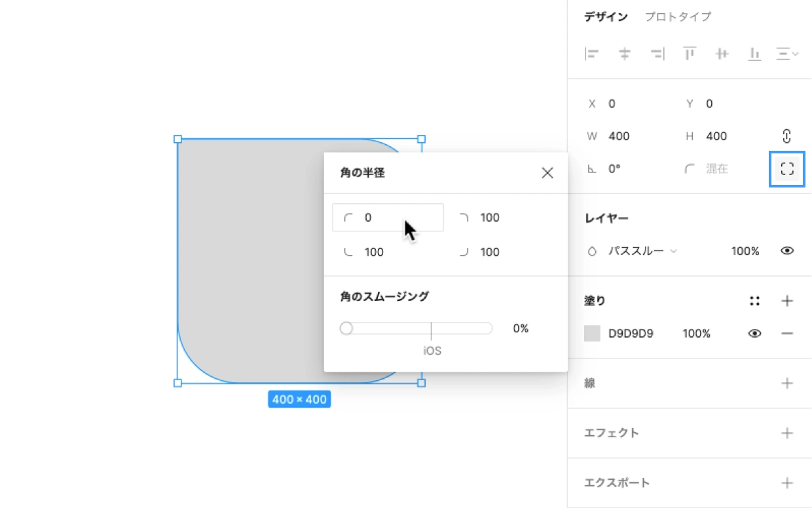Click the align right icon

pos(657,54)
